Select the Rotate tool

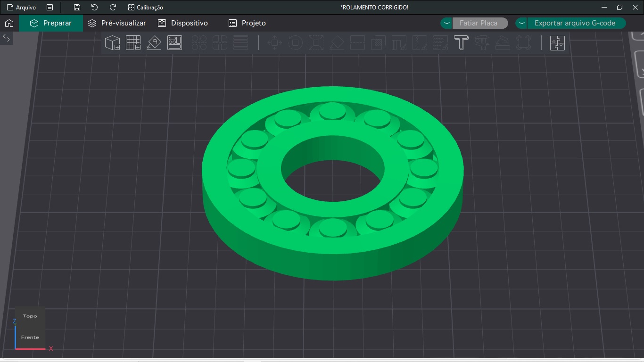[295, 43]
